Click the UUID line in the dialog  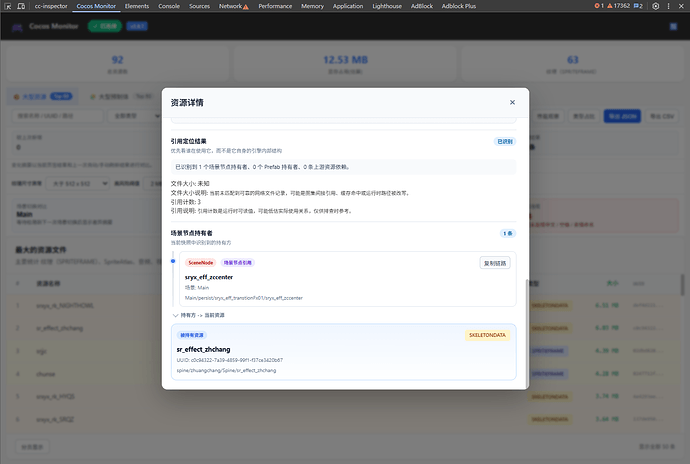(230, 360)
